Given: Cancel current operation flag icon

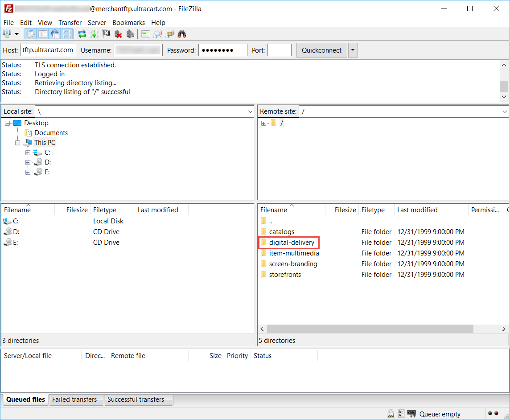Looking at the screenshot, I should 107,34.
